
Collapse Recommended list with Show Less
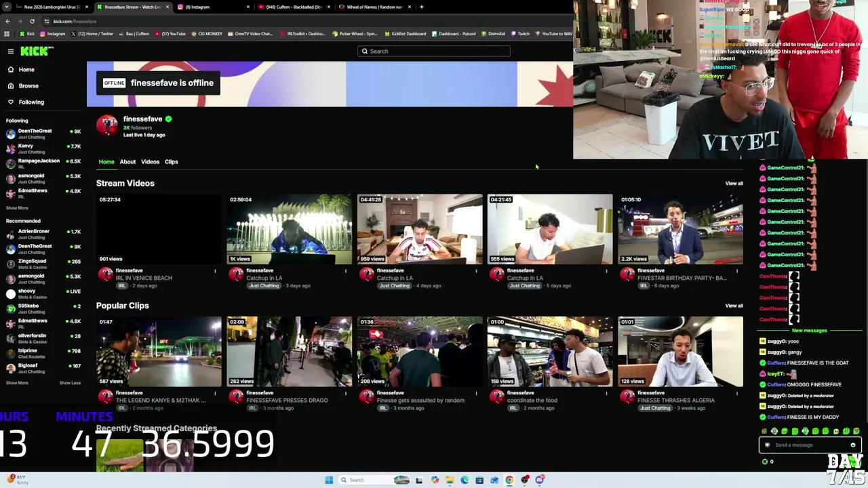[x=70, y=383]
